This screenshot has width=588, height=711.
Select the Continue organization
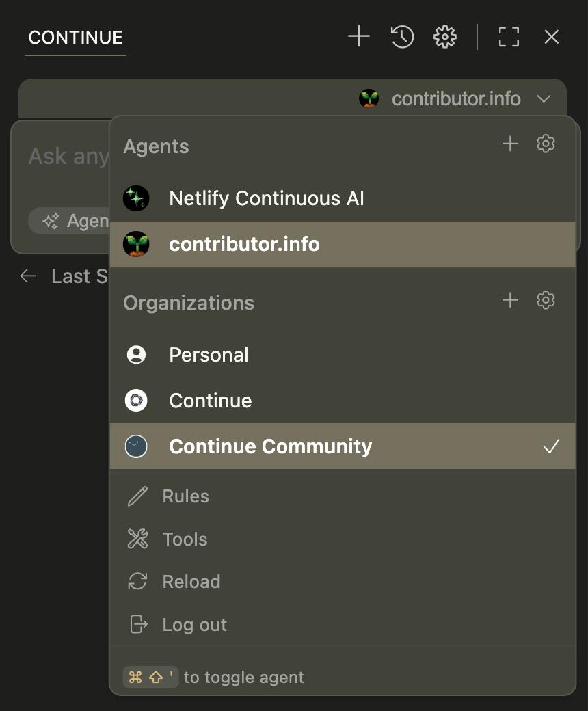[x=210, y=401]
